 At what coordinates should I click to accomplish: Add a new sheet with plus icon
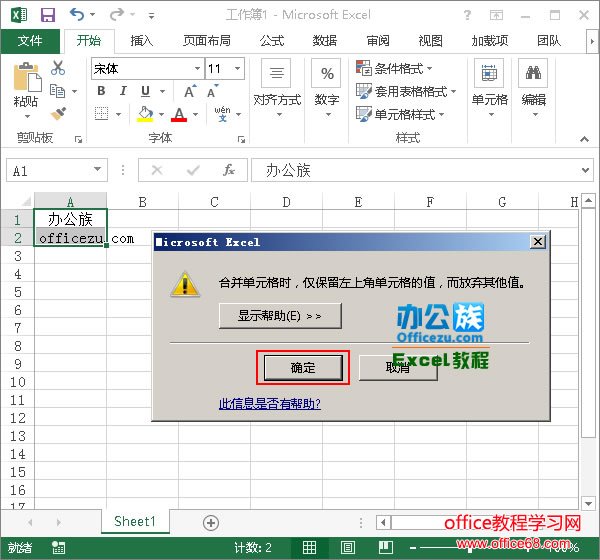[211, 523]
